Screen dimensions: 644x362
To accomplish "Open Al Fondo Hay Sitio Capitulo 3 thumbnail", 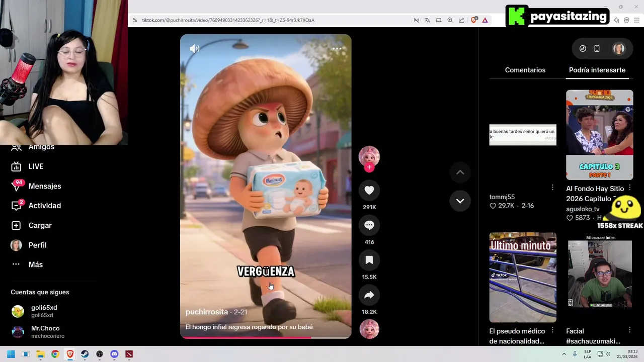I will (x=599, y=135).
